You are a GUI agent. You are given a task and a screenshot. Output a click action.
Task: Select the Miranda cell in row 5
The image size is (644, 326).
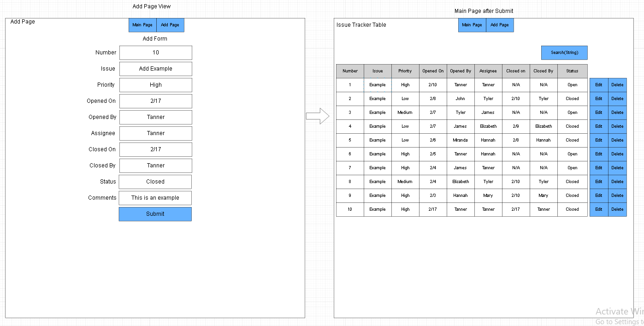(x=461, y=140)
